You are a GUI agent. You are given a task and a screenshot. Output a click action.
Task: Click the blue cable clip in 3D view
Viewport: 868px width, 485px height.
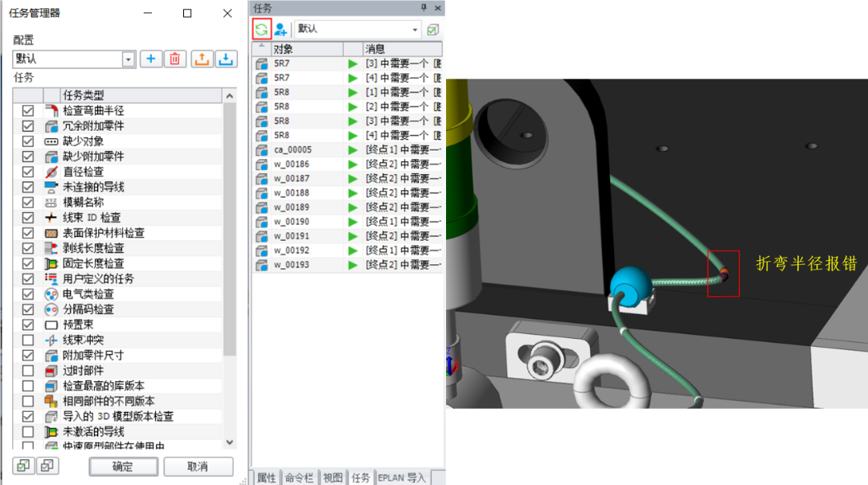(x=630, y=285)
